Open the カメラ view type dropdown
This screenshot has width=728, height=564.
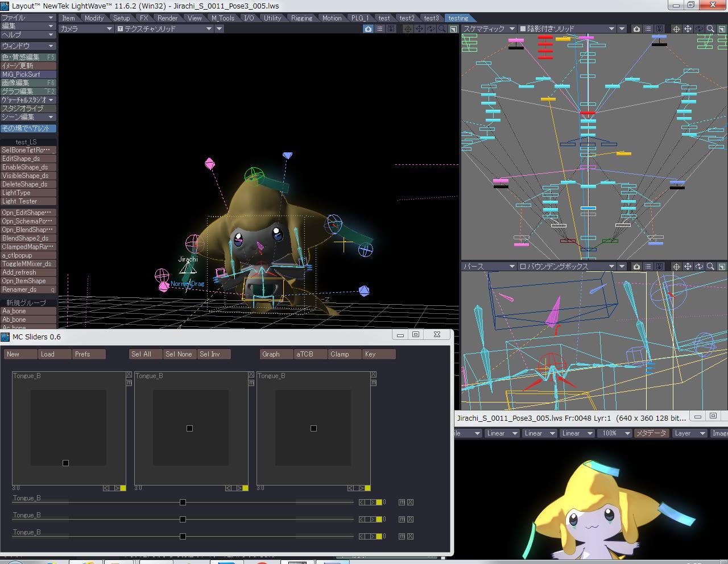86,28
